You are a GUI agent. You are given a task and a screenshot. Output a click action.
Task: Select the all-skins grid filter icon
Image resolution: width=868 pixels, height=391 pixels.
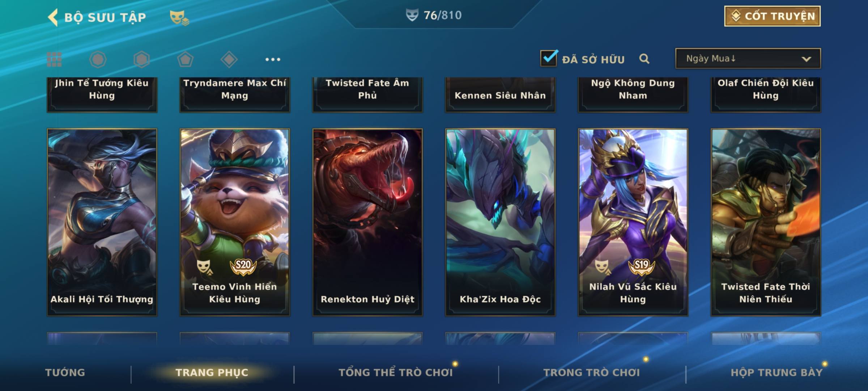click(54, 59)
